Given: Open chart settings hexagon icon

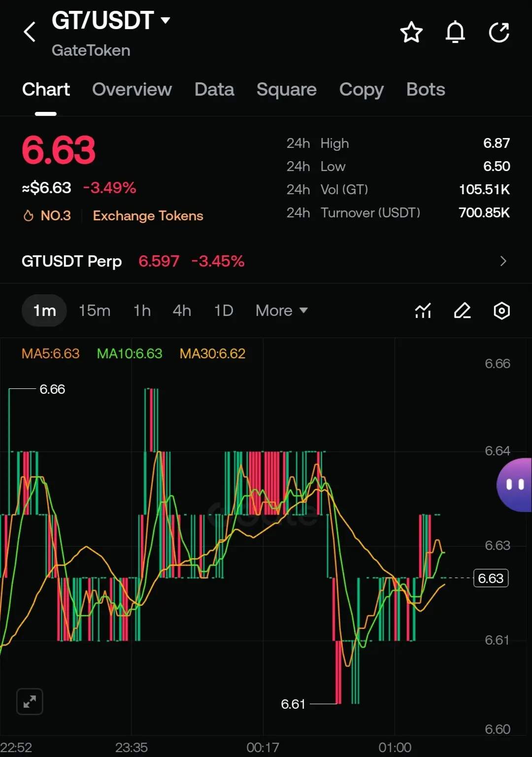Looking at the screenshot, I should tap(501, 310).
